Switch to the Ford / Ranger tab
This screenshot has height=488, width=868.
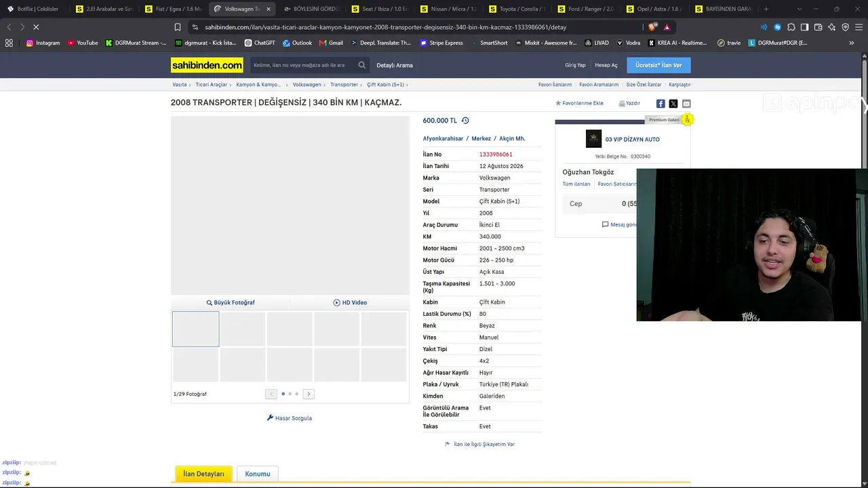[x=587, y=9]
